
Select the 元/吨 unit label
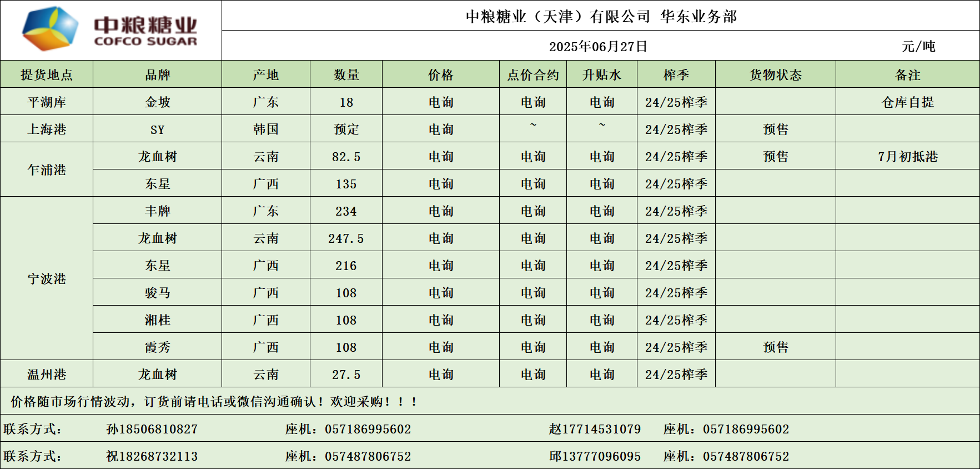pyautogui.click(x=918, y=46)
